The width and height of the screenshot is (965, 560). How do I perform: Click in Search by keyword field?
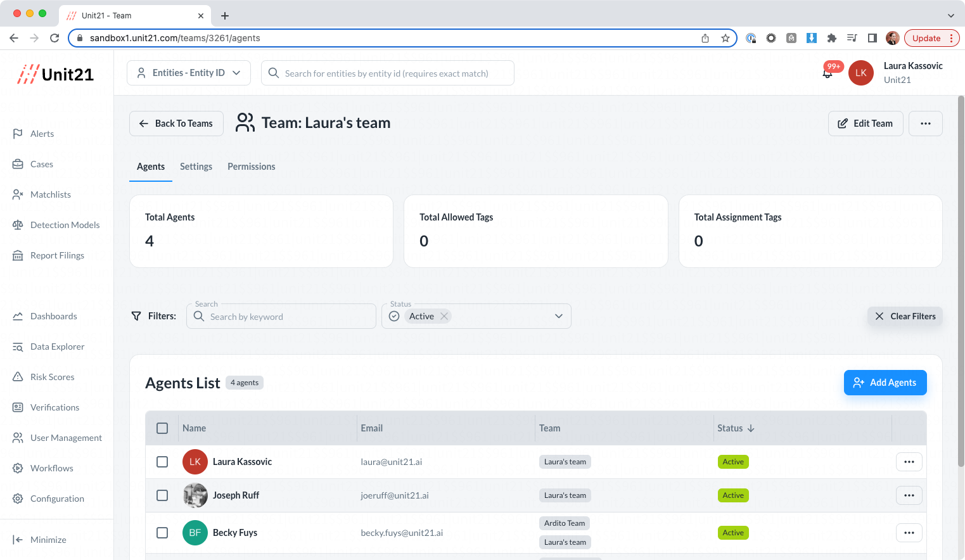[281, 316]
